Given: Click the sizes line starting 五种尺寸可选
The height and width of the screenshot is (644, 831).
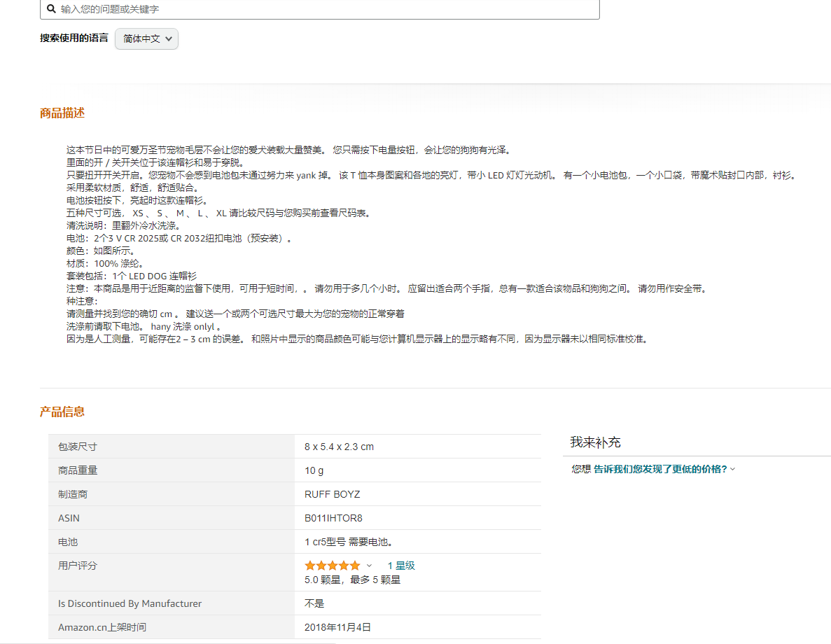Looking at the screenshot, I should 219,213.
